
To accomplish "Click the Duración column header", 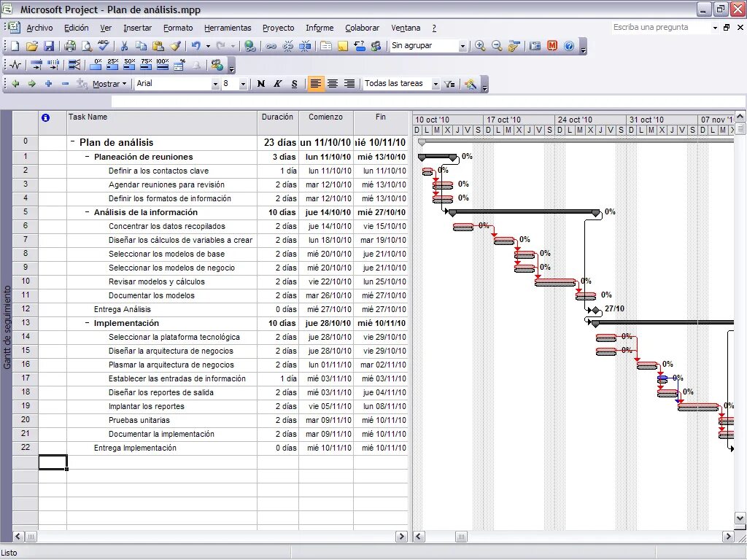I will coord(278,122).
